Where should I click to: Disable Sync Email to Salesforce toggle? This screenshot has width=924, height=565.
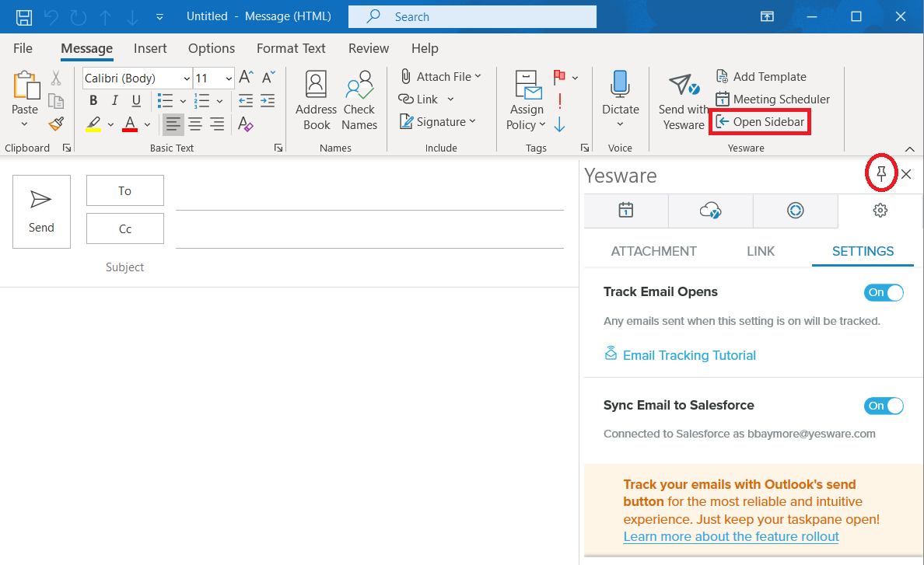[x=884, y=406]
